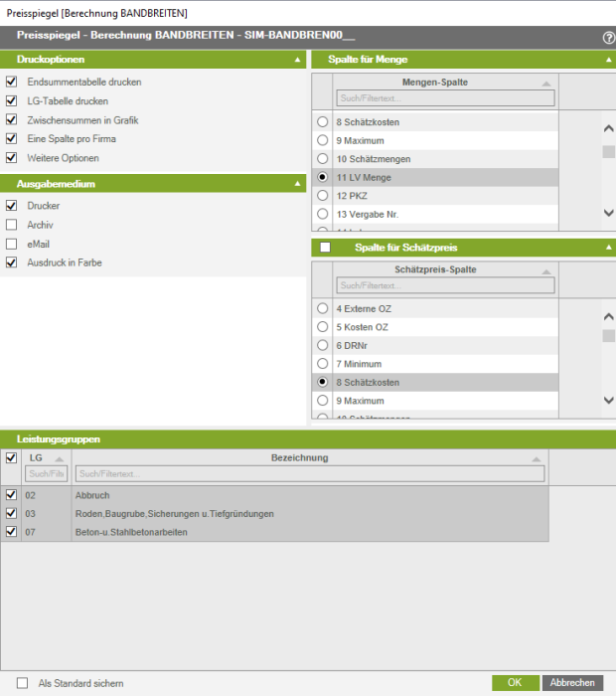Collapse the Druckoptionen section

coord(297,61)
